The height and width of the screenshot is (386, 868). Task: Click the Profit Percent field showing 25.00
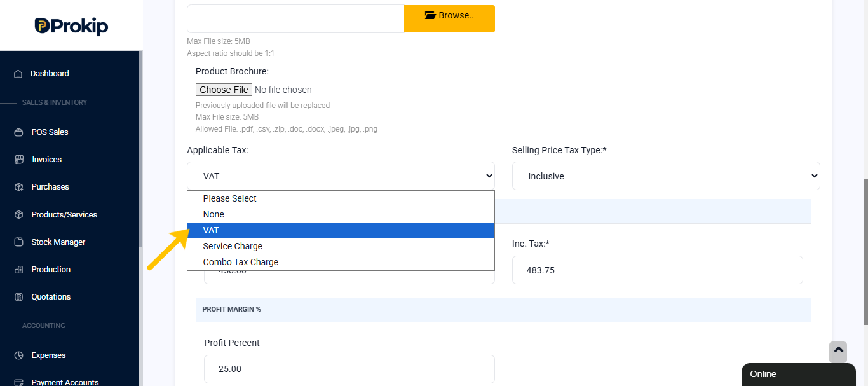(349, 369)
